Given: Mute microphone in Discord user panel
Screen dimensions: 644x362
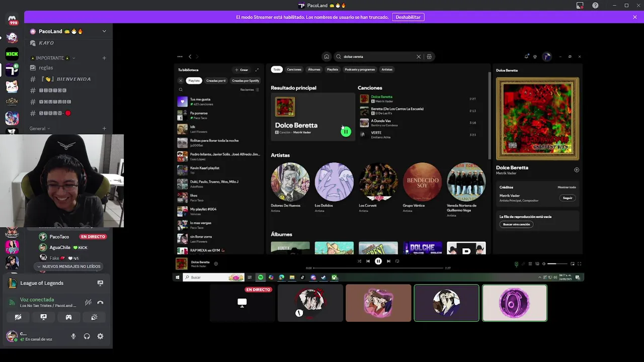Looking at the screenshot, I should coord(73,336).
